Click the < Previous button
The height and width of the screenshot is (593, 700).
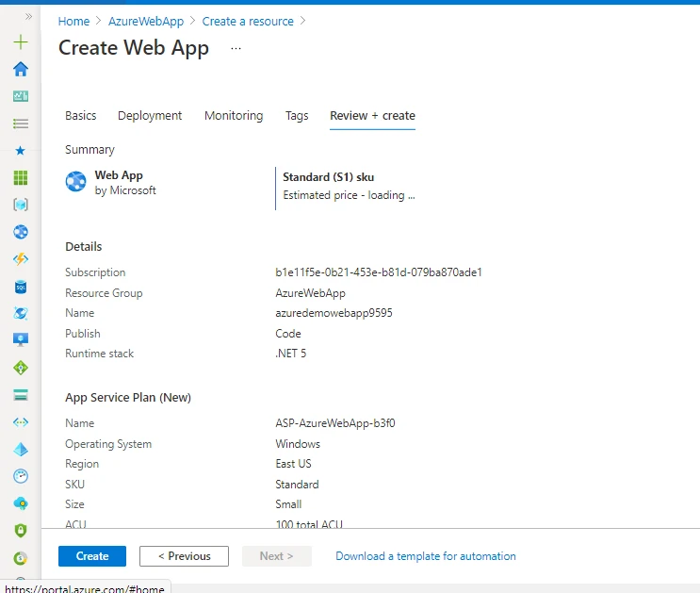point(184,556)
